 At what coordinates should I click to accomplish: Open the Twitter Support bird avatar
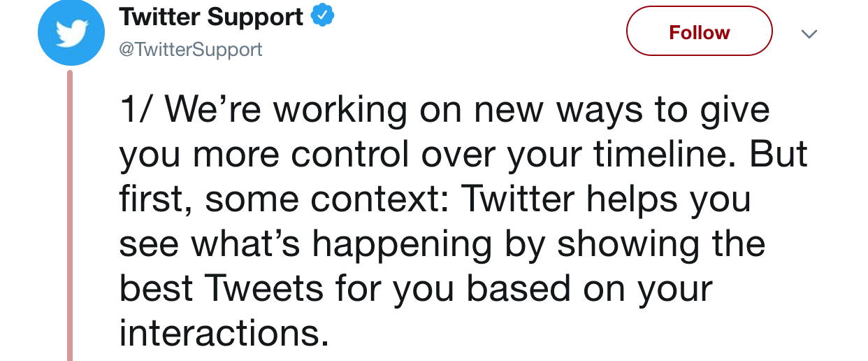71,33
